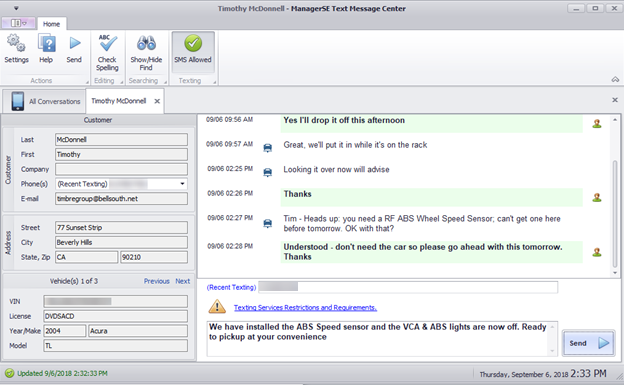The image size is (624, 385).
Task: Switch to the Home ribbon tab
Action: point(51,24)
